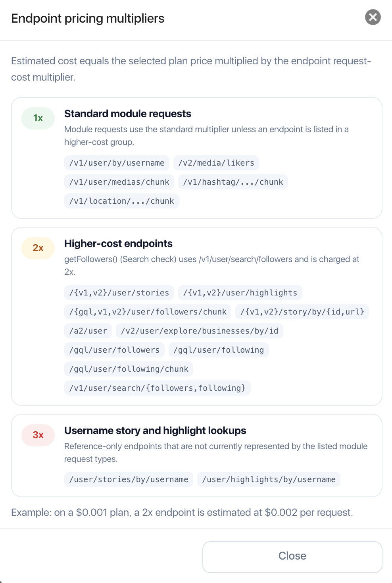Select the /v1/user/by/username endpoint chip
This screenshot has height=583, width=392.
point(117,163)
